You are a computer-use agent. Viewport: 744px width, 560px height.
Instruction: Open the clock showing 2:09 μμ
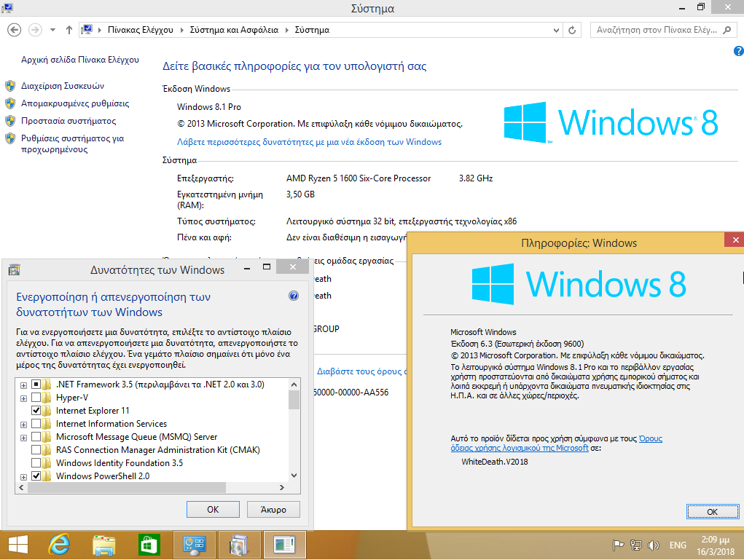[716, 545]
